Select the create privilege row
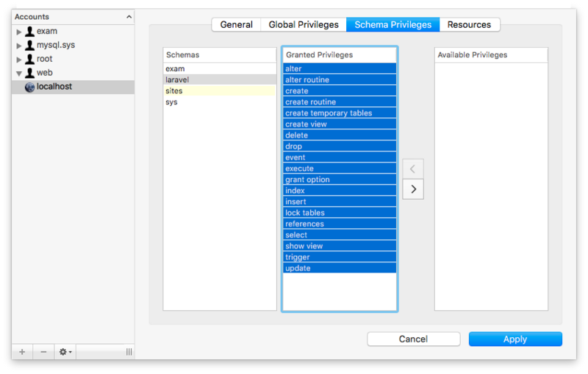This screenshot has width=588, height=374. 340,91
